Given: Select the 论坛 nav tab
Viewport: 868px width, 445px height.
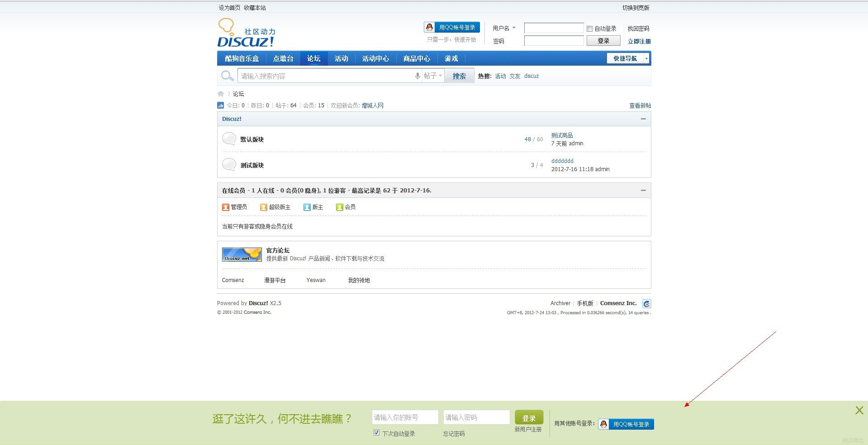Looking at the screenshot, I should (x=314, y=58).
